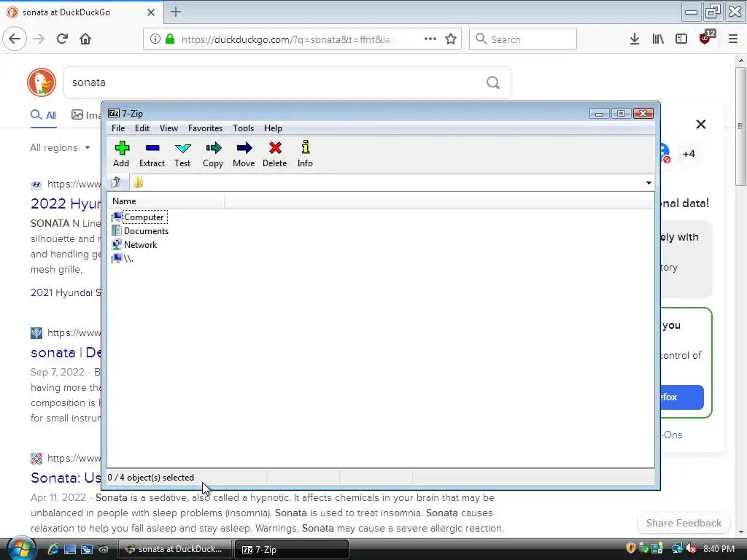Open the 7-Zip address path dropdown

tap(649, 183)
